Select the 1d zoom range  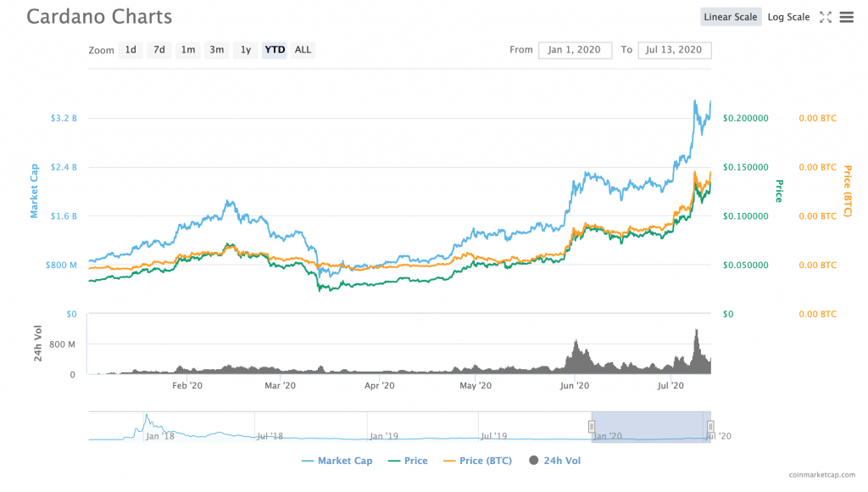pos(131,50)
